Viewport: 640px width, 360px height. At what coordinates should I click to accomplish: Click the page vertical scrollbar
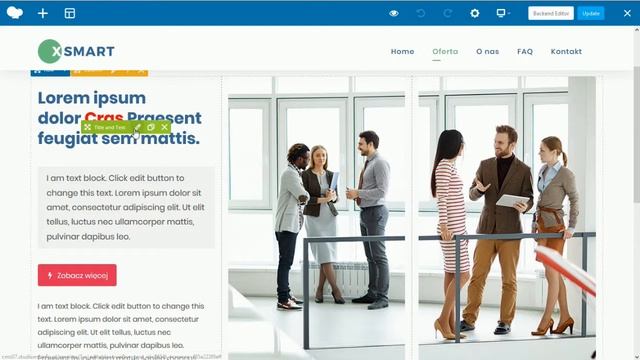pos(636,135)
